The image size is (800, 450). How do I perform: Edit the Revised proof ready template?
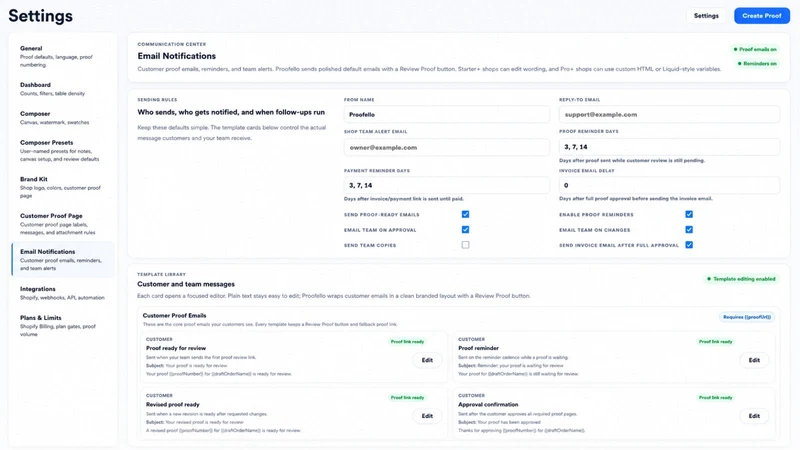coord(427,416)
